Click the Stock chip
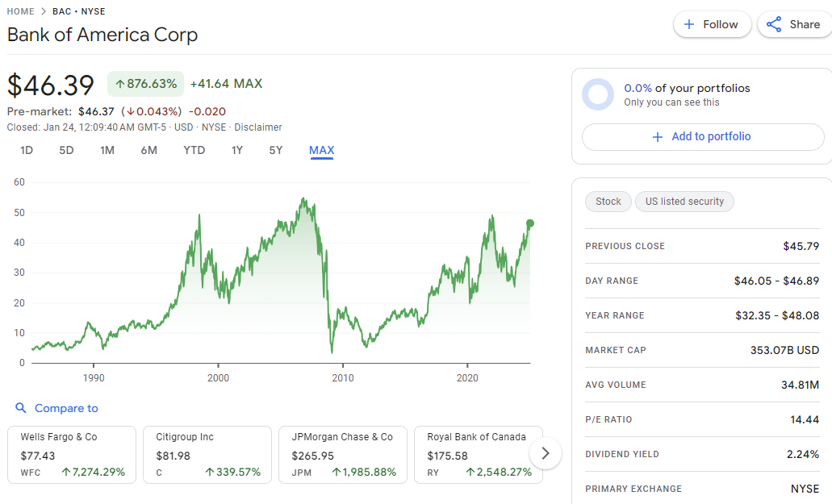832x504 pixels. (x=608, y=202)
